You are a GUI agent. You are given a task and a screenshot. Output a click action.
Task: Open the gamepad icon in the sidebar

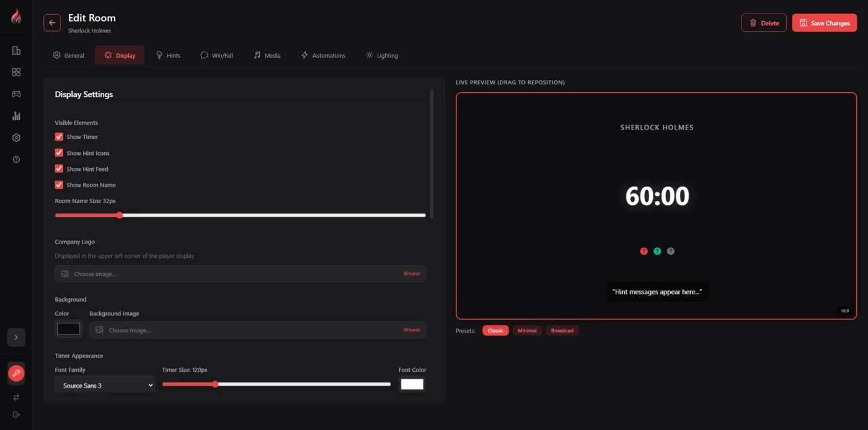(x=16, y=94)
